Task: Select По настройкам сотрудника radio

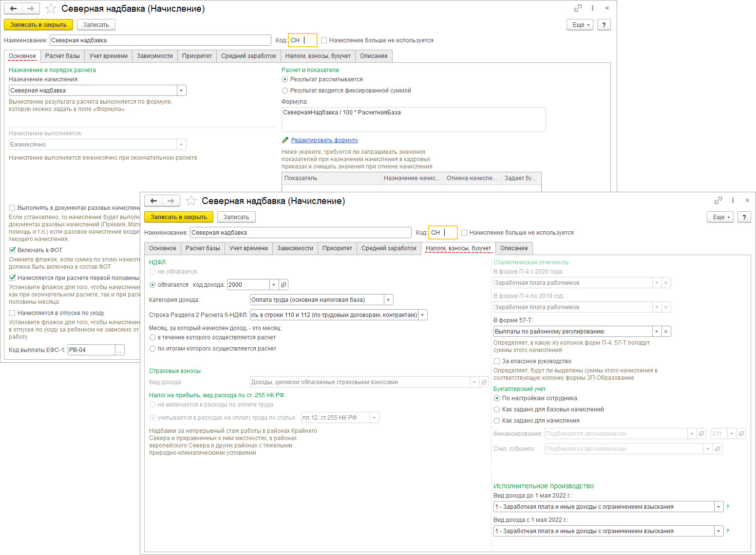Action: point(497,398)
